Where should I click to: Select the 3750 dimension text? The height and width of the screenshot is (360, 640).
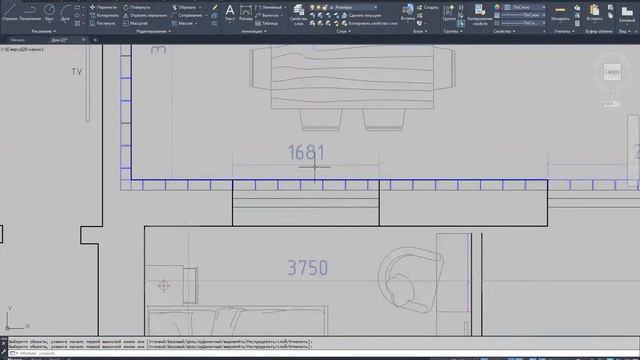pos(308,268)
